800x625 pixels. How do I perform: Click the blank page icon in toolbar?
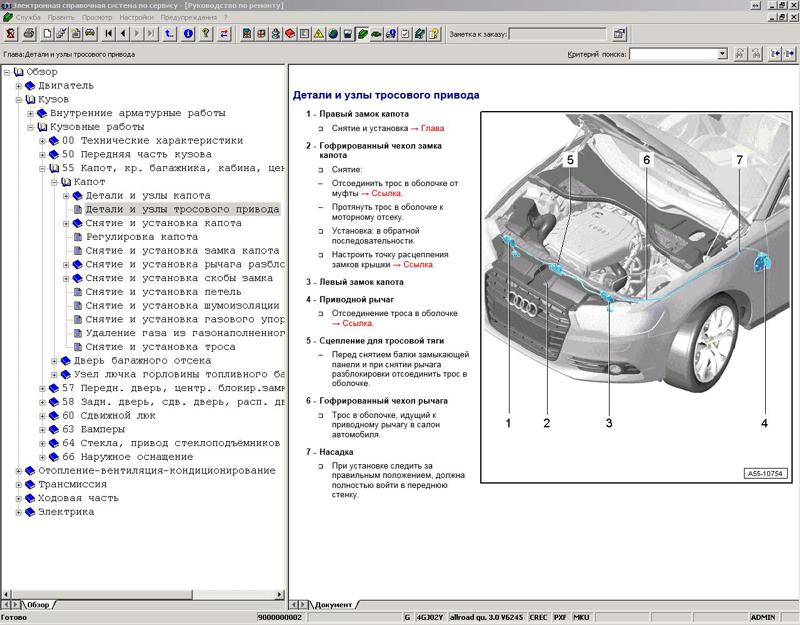coord(47,34)
